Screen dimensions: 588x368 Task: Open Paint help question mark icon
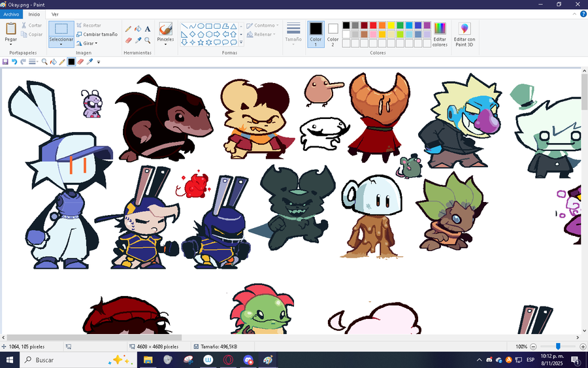click(583, 14)
